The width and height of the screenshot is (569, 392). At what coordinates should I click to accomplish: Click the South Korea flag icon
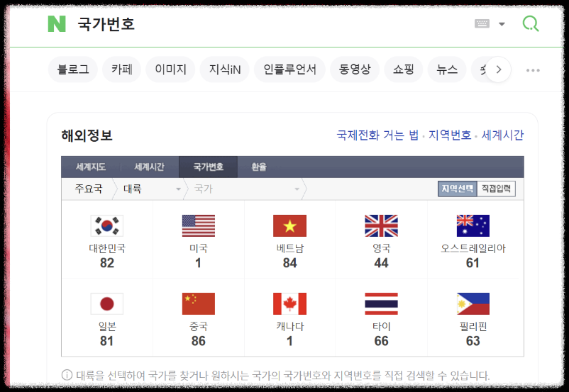coord(106,225)
